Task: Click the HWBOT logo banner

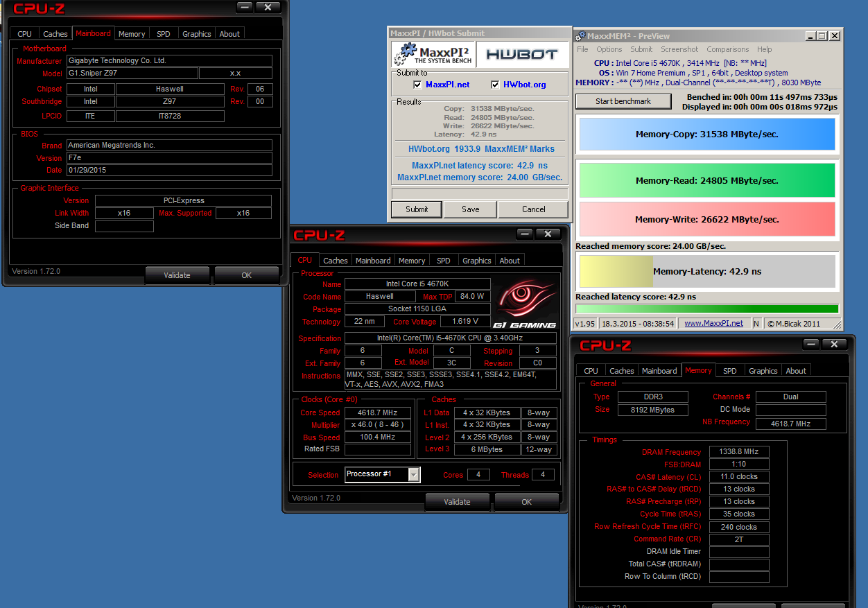Action: tap(522, 55)
